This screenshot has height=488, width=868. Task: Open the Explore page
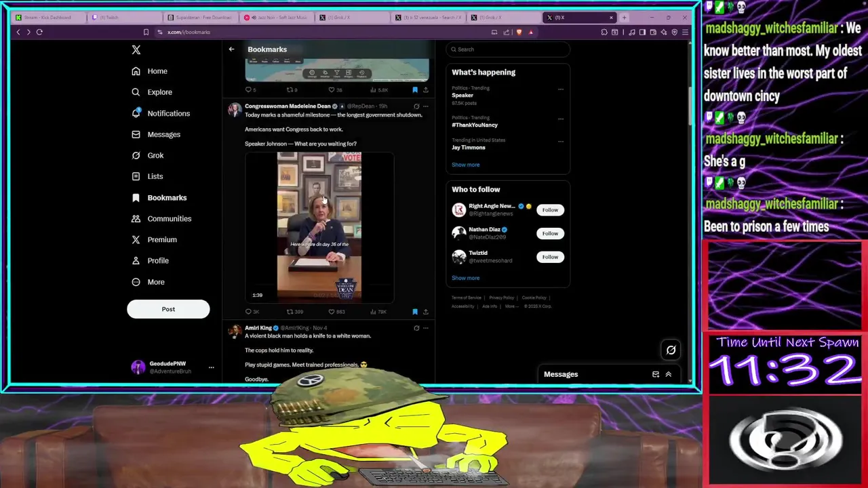152,92
